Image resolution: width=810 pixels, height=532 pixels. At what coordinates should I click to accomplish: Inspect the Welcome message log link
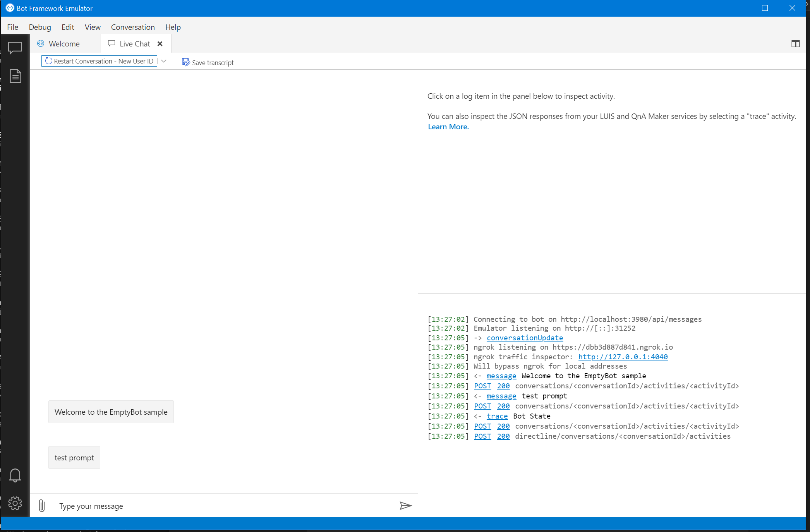point(501,376)
